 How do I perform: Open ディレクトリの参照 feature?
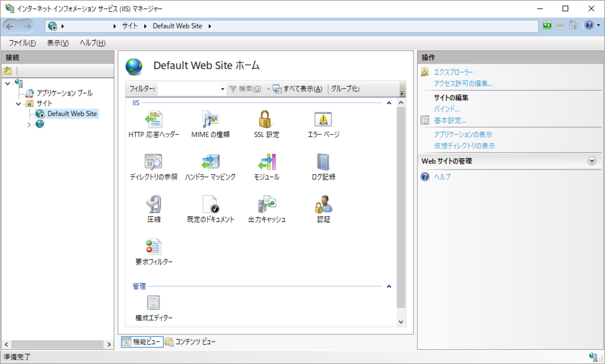(154, 167)
